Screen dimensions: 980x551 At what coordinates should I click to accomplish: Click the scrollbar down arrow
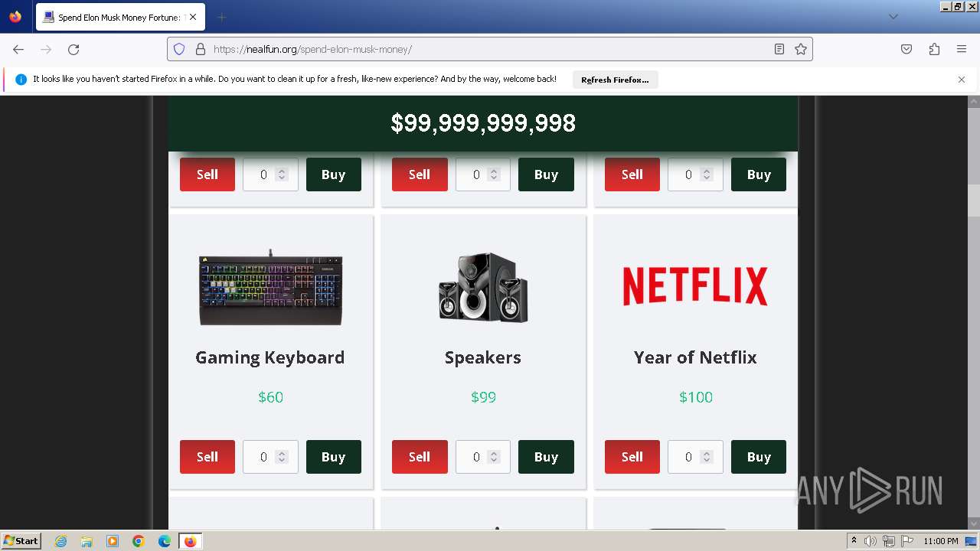[x=974, y=523]
